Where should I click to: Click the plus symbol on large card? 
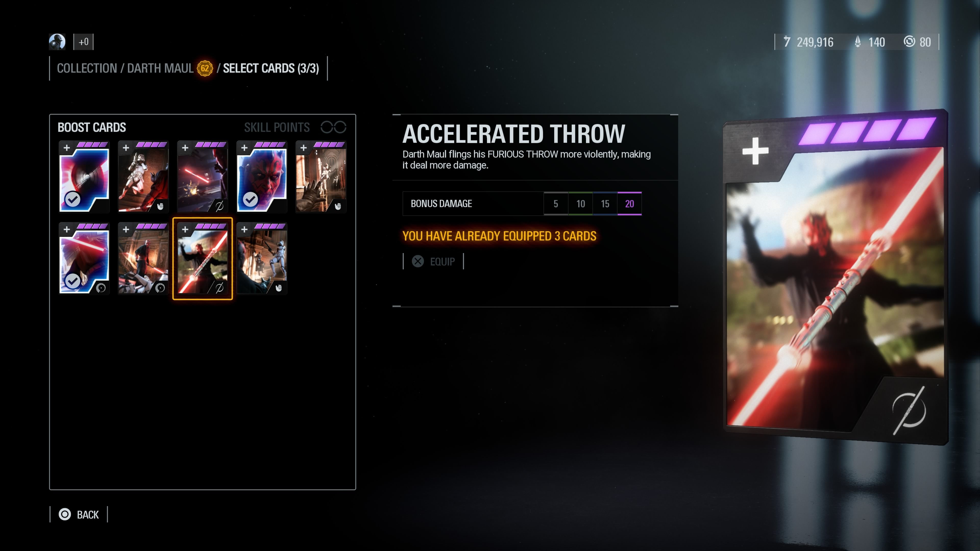tap(755, 151)
